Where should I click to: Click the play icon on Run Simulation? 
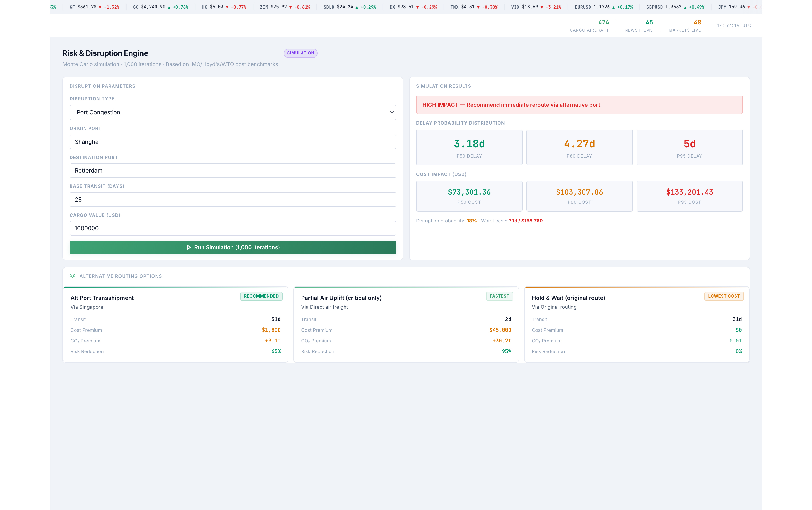[189, 247]
